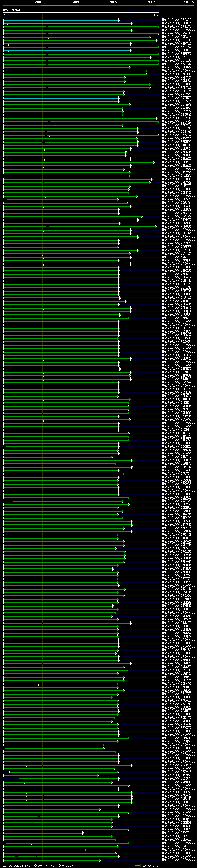
Task: Click the green alignment bar for UniRef100_C4JJZ5
Action: [67, 623]
